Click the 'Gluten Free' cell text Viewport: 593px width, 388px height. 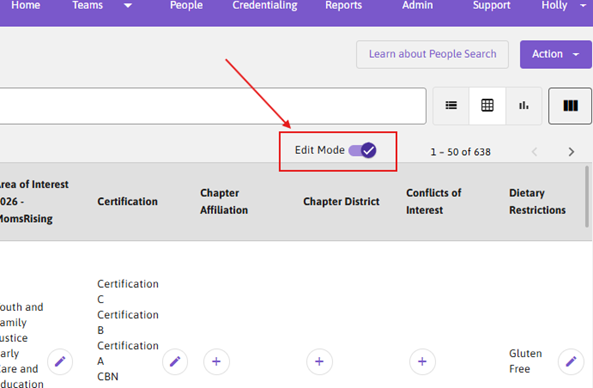pyautogui.click(x=525, y=361)
